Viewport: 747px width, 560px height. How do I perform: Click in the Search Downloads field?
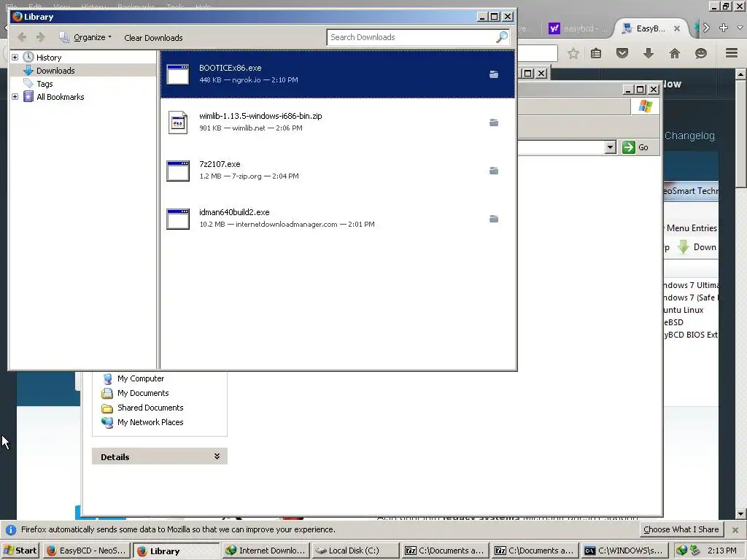click(412, 37)
